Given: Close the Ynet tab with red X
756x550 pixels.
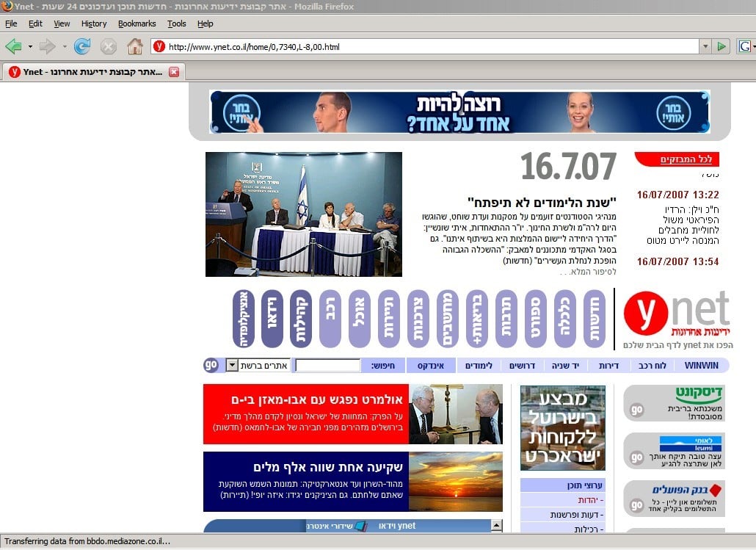Looking at the screenshot, I should pyautogui.click(x=174, y=72).
